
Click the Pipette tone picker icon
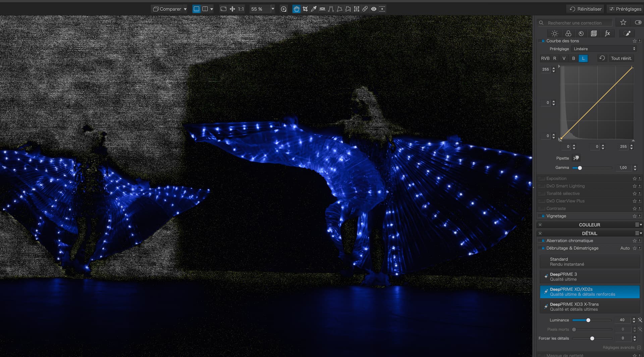point(576,158)
